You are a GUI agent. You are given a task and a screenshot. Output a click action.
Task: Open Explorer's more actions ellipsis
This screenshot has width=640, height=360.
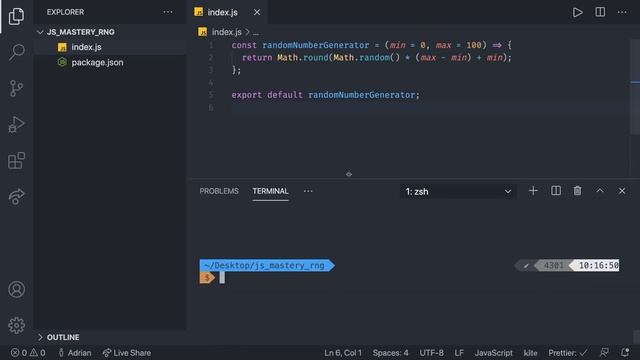pos(168,12)
